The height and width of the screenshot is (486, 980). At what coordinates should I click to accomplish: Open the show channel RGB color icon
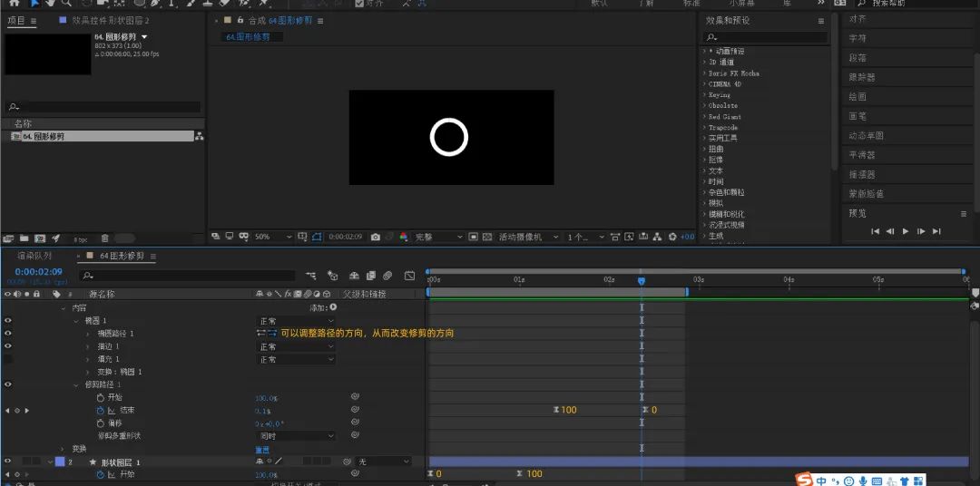(403, 237)
